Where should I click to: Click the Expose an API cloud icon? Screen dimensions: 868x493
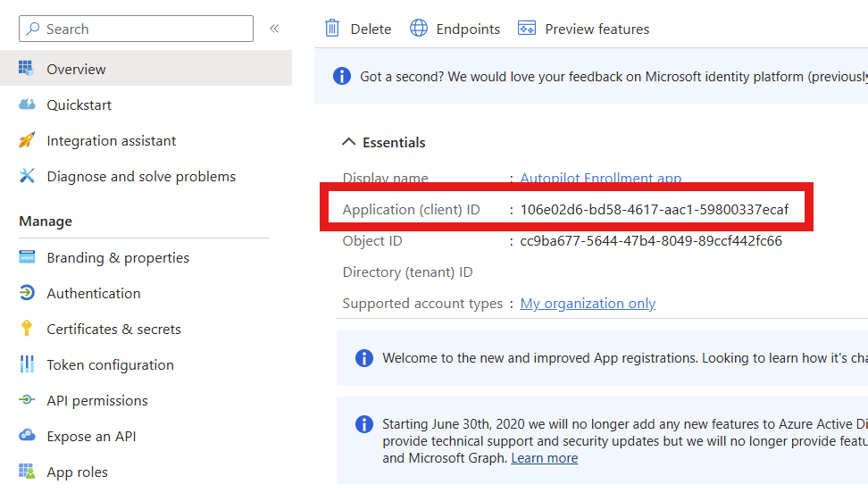point(27,437)
